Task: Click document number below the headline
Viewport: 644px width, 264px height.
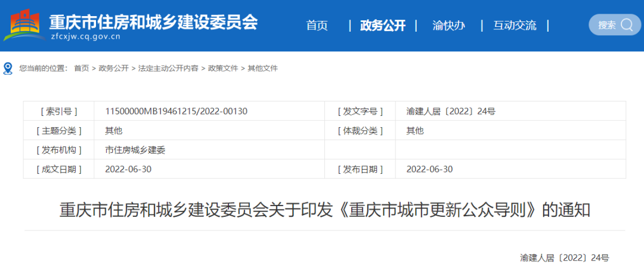Action: (564, 258)
